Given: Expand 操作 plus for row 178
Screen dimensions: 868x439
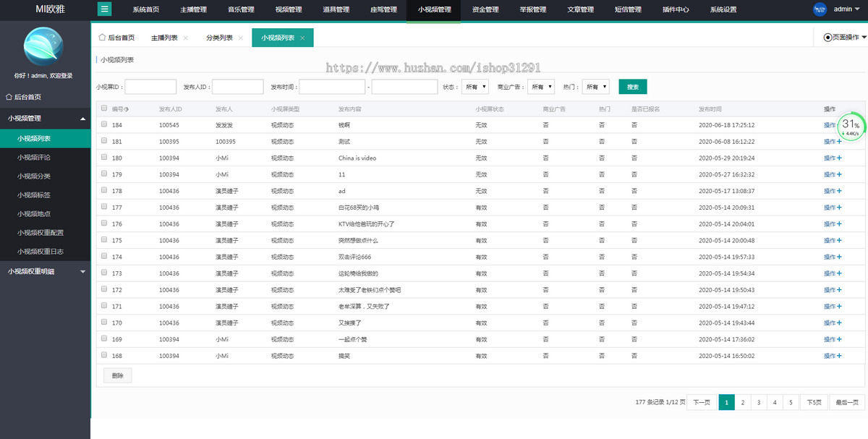Looking at the screenshot, I should [x=839, y=191].
